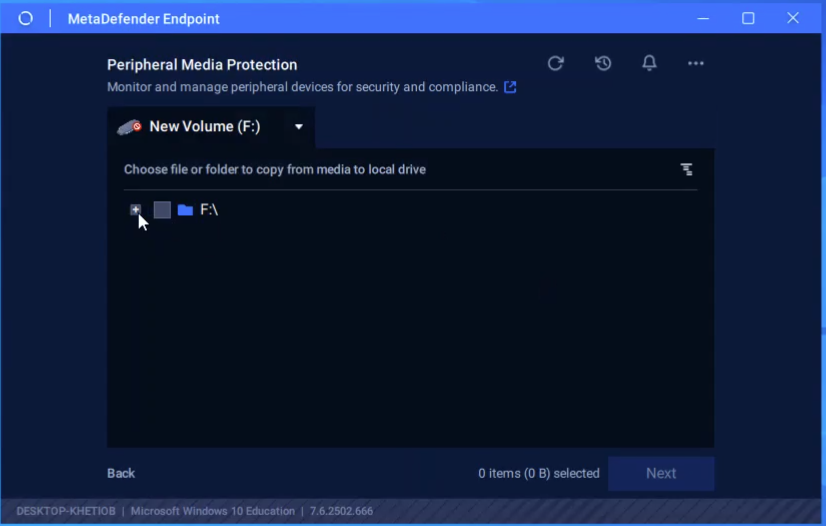
Task: Click the '0 items (0 B) selected' text
Action: click(538, 473)
